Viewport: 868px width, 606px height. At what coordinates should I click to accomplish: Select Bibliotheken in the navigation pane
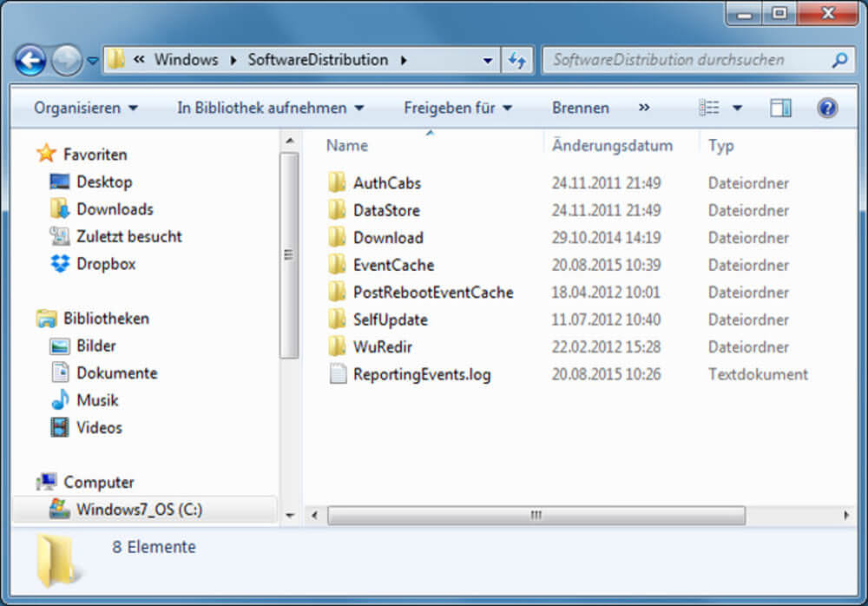point(106,319)
